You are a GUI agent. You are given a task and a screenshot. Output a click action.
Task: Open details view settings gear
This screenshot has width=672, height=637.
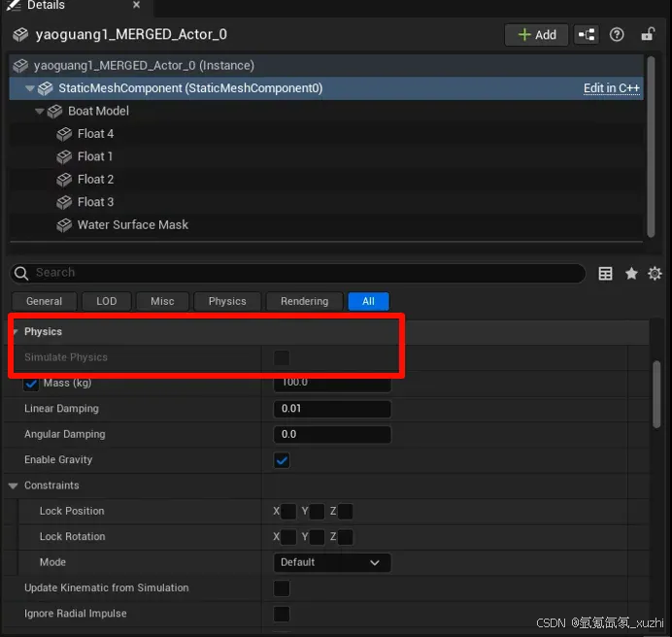pyautogui.click(x=655, y=273)
